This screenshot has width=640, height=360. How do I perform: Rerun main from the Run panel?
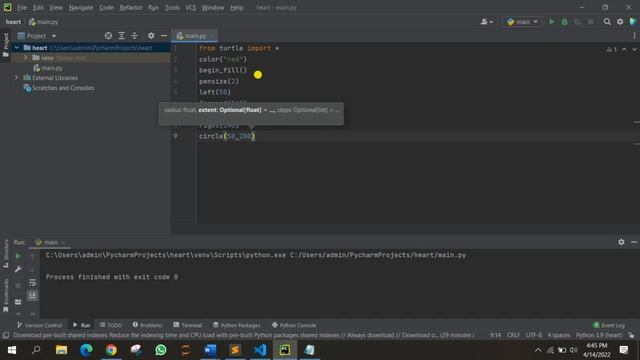(18, 256)
